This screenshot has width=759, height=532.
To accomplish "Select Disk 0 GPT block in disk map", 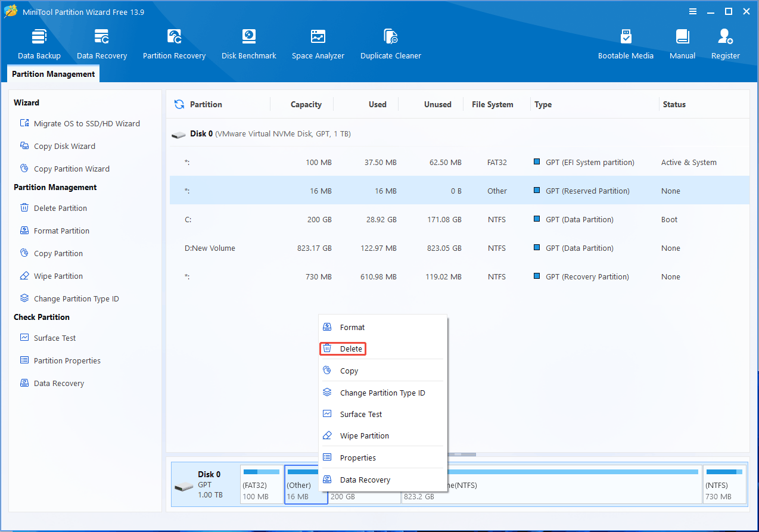I will (x=206, y=484).
